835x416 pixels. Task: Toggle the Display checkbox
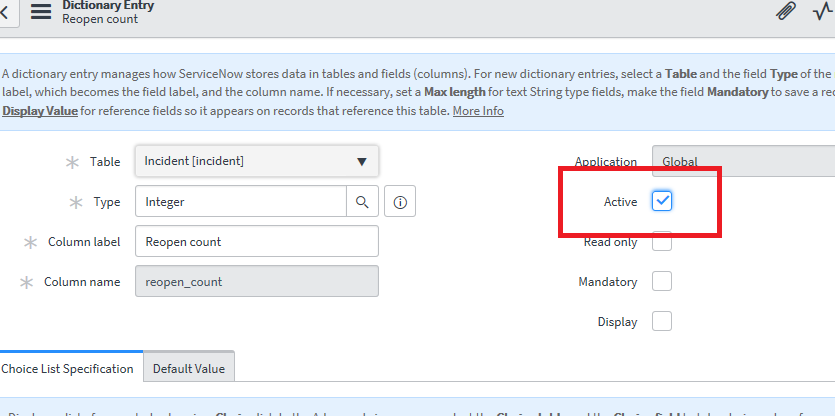coord(662,321)
